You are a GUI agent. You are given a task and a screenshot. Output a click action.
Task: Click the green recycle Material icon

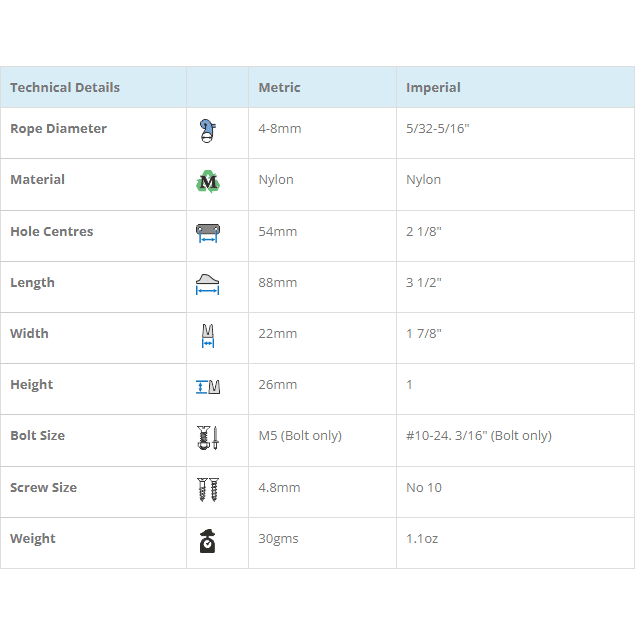coord(207,181)
